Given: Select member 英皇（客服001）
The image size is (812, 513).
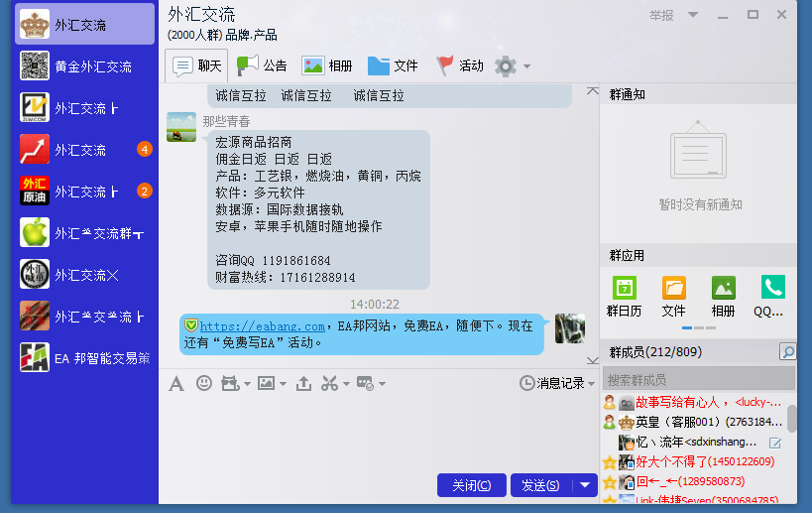Looking at the screenshot, I should [694, 422].
